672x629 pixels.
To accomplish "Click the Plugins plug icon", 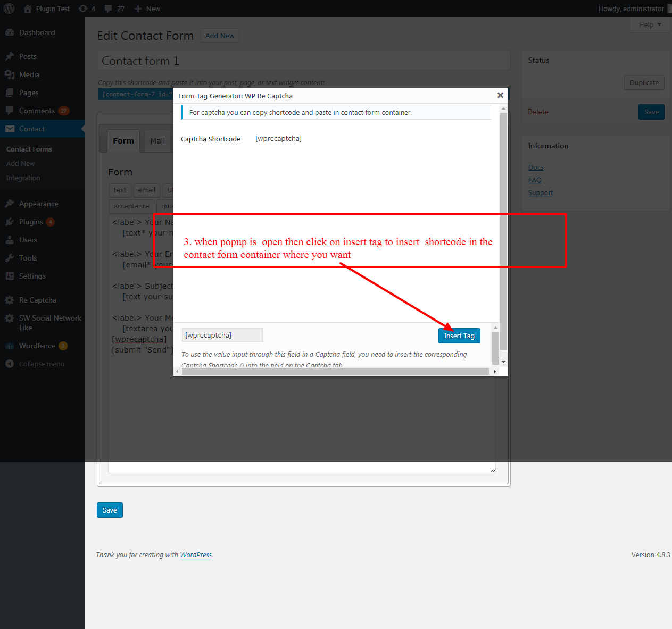I will 10,222.
